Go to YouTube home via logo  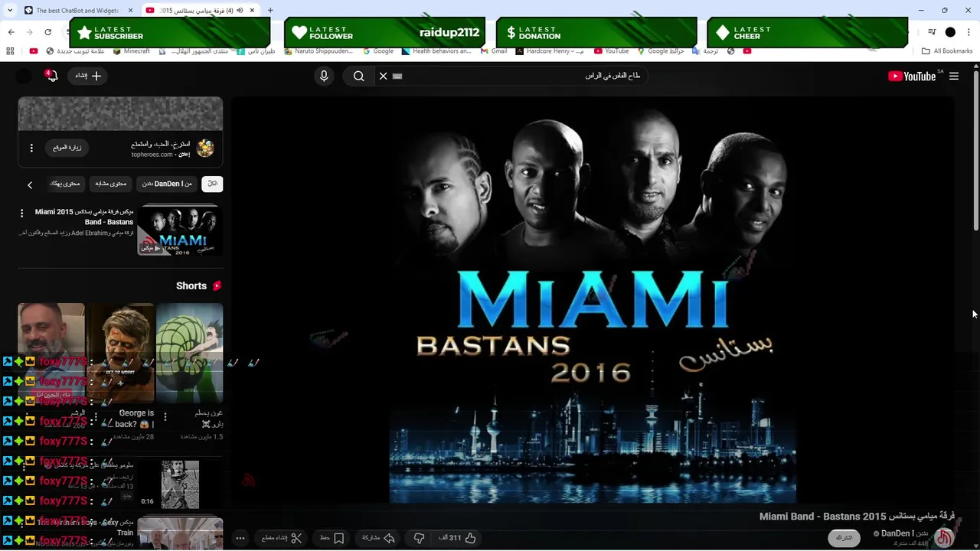(912, 76)
